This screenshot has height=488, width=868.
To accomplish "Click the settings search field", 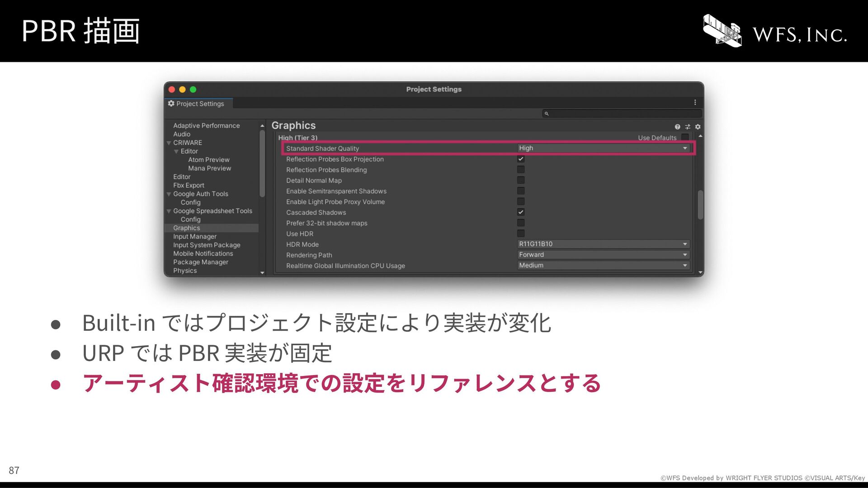I will coord(622,114).
